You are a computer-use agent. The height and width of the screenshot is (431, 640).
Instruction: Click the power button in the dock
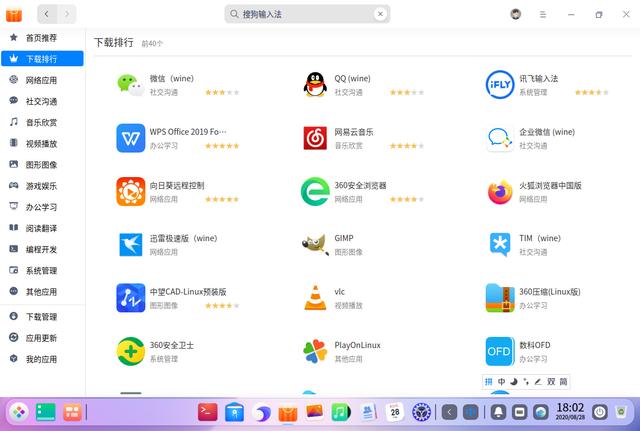coord(600,412)
